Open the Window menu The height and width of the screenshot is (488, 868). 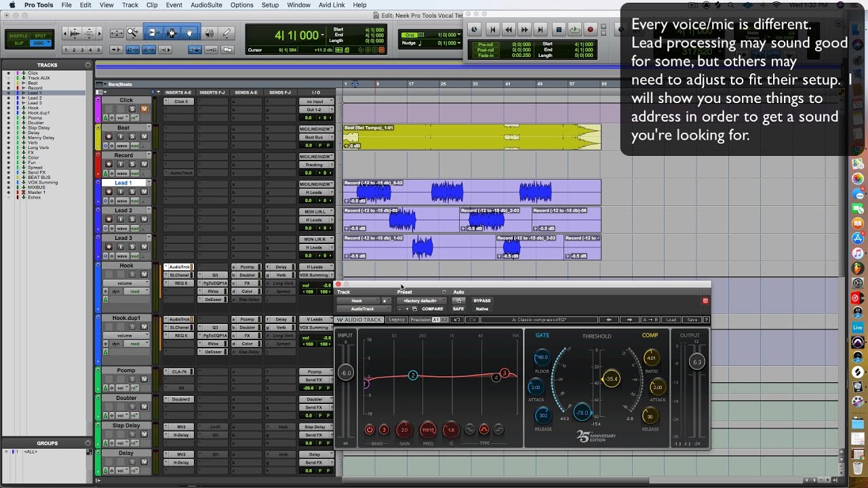point(298,5)
